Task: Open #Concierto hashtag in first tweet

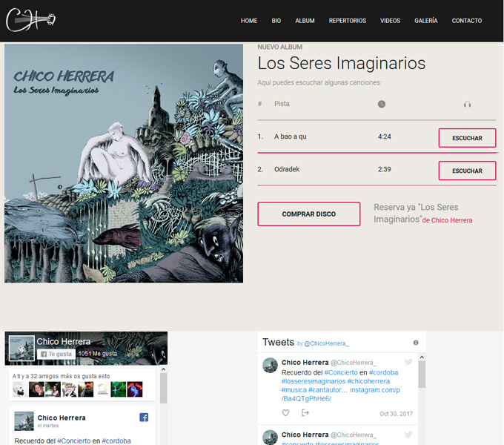Action: [341, 372]
